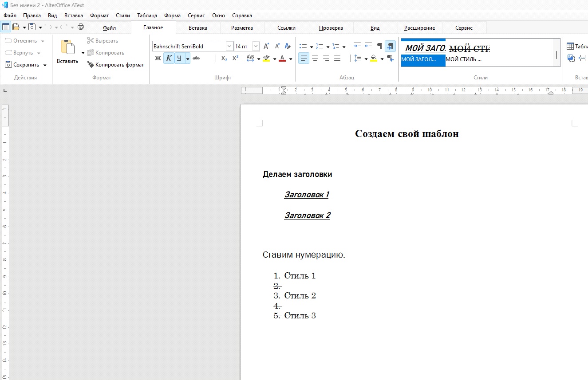Expand the underline style dropdown arrow

(x=188, y=58)
